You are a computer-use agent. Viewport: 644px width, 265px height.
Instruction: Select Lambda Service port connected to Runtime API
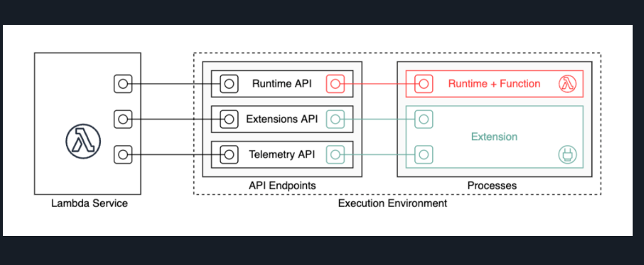click(123, 84)
